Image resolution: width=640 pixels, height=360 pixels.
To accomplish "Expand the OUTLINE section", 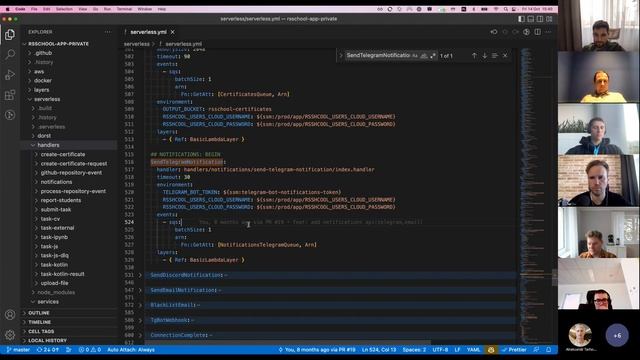I will pyautogui.click(x=39, y=313).
